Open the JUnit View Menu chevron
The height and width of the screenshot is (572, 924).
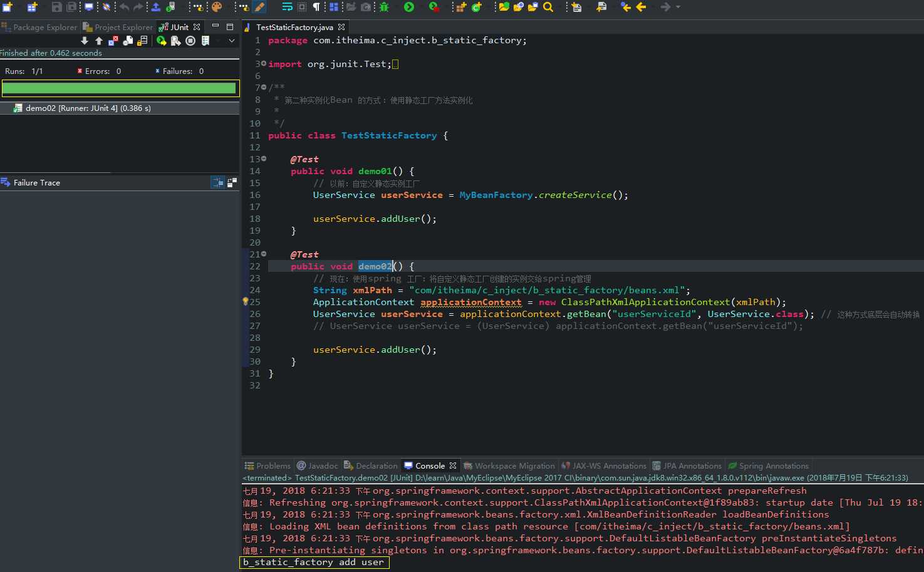(x=232, y=41)
